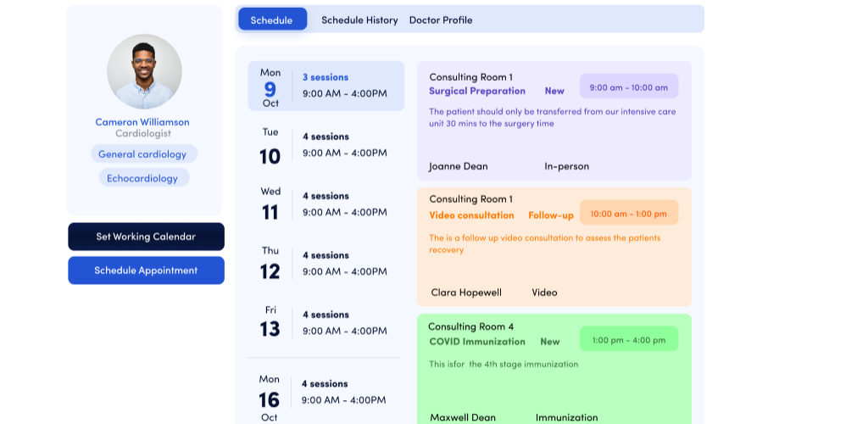Click the 1:00 pm - 4:00 pm time badge
The image size is (868, 424).
pyautogui.click(x=629, y=339)
